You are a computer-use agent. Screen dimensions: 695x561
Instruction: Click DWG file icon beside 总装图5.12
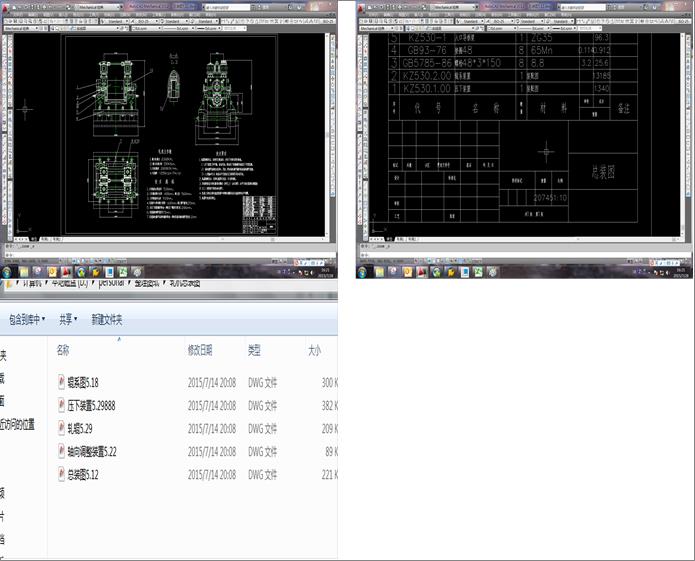click(61, 475)
